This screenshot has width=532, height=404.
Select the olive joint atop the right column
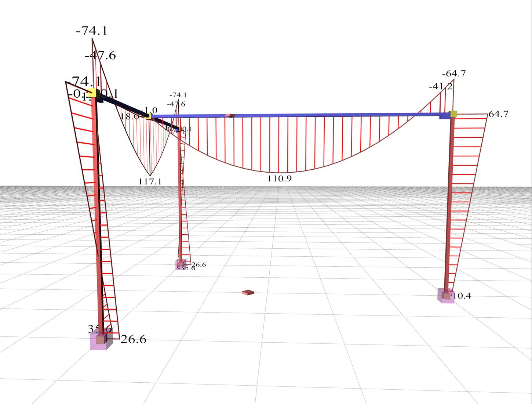pyautogui.click(x=454, y=113)
